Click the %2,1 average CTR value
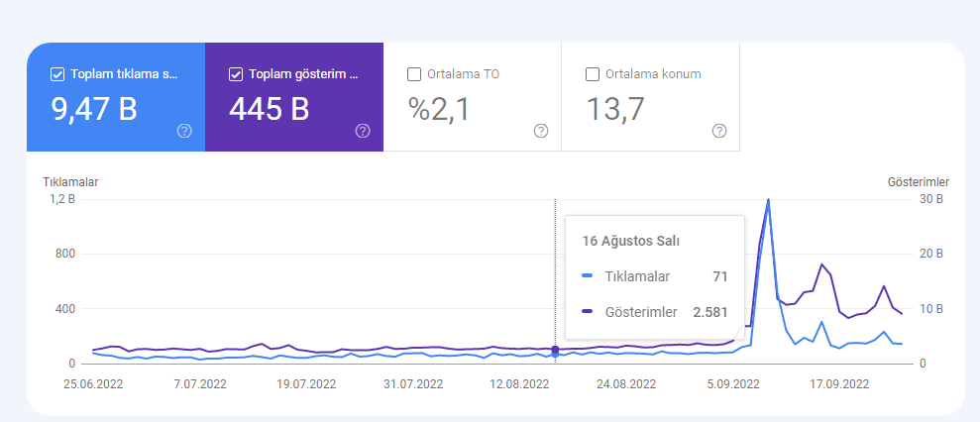This screenshot has height=422, width=980. (x=439, y=109)
